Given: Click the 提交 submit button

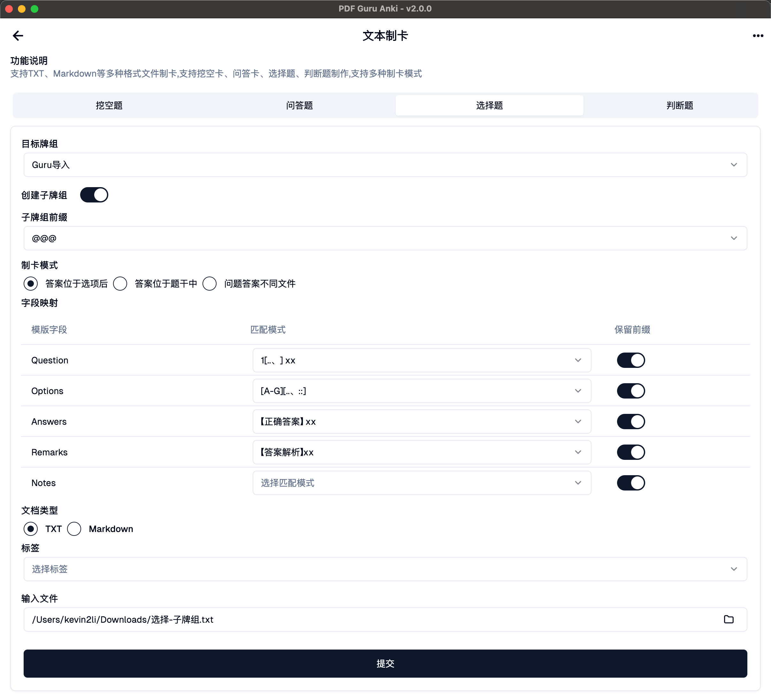Looking at the screenshot, I should point(385,663).
